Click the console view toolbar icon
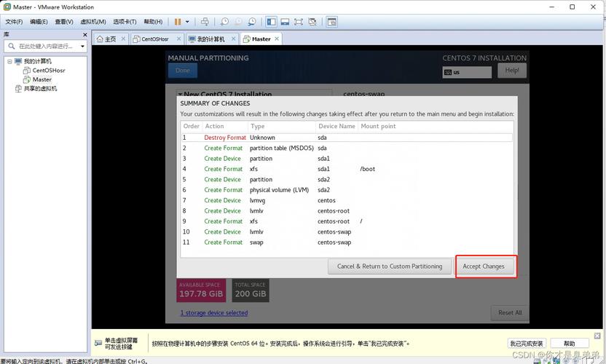 pyautogui.click(x=285, y=22)
